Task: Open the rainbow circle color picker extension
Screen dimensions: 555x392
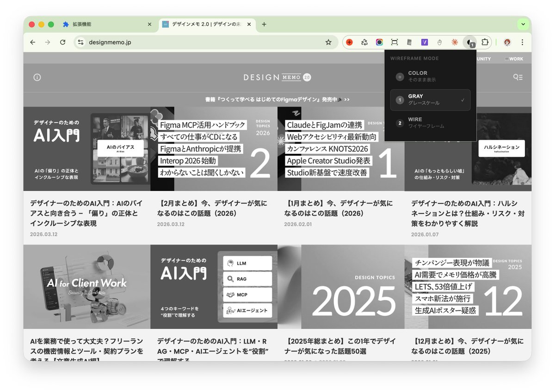Action: (379, 42)
